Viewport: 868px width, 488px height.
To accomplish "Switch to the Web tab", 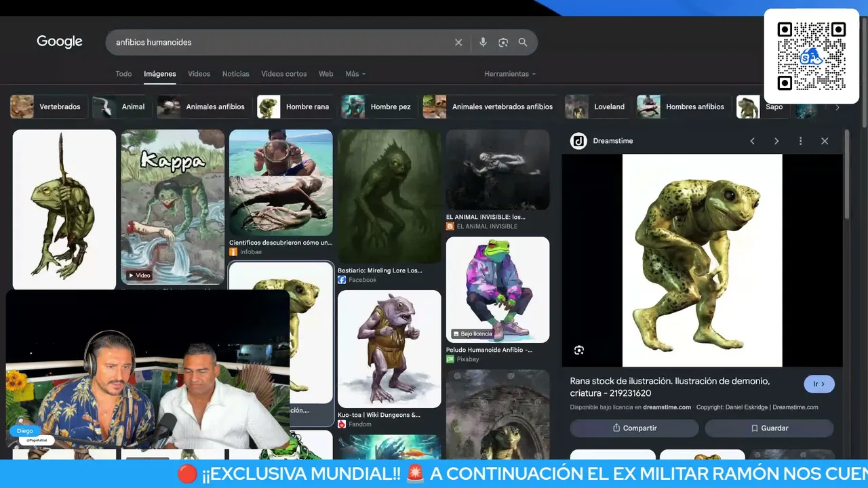I will coord(326,74).
